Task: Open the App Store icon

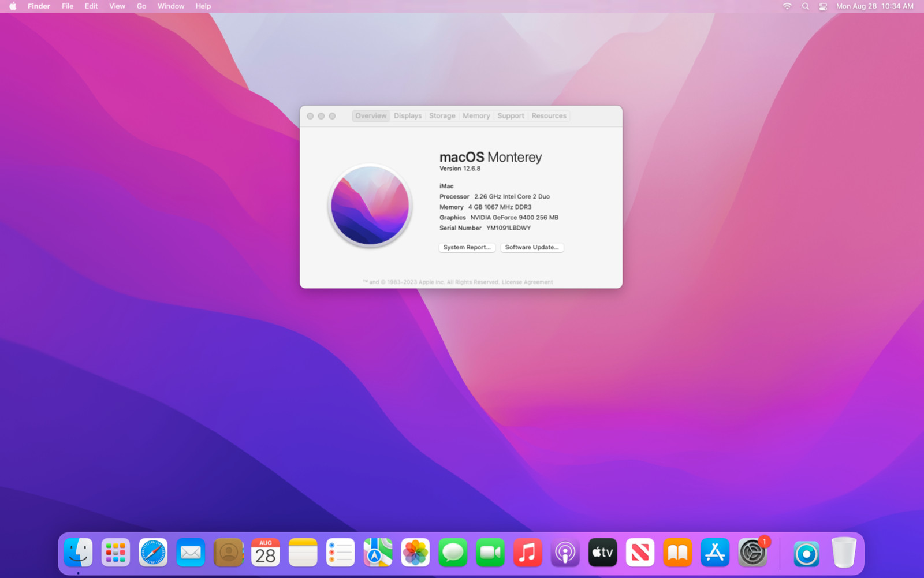Action: pyautogui.click(x=715, y=553)
